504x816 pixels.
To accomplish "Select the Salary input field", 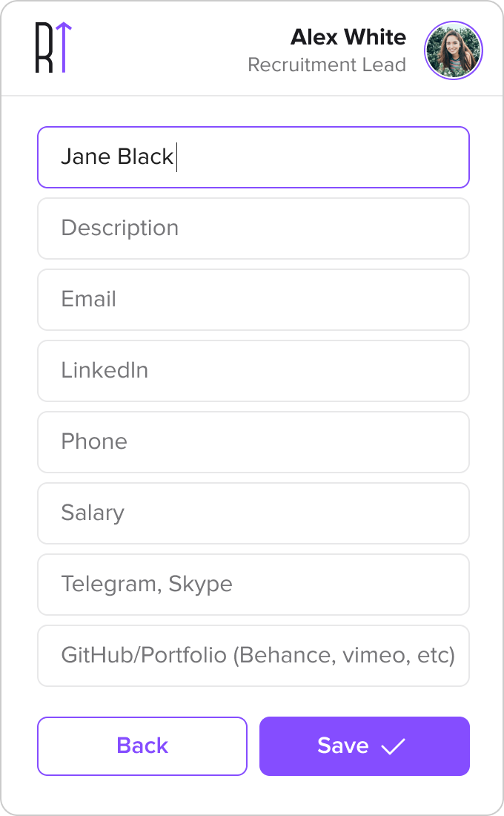I will pyautogui.click(x=253, y=513).
